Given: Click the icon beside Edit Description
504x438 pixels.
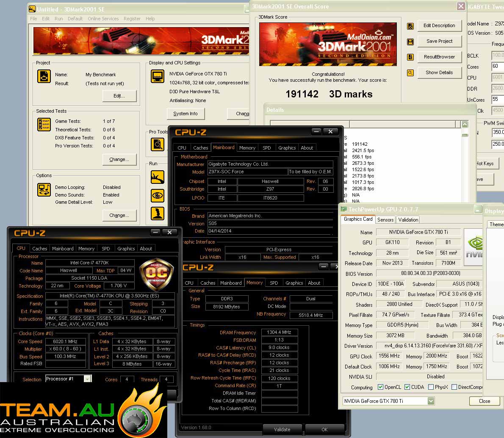Looking at the screenshot, I should 410,26.
